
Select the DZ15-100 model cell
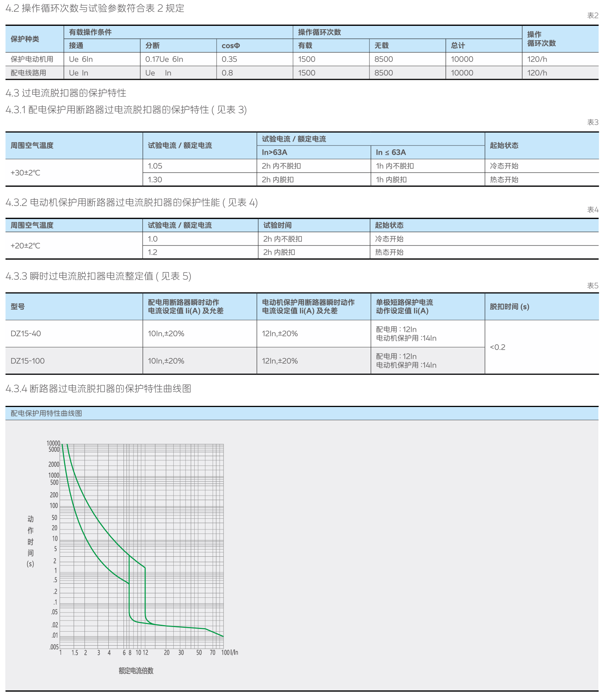28,361
